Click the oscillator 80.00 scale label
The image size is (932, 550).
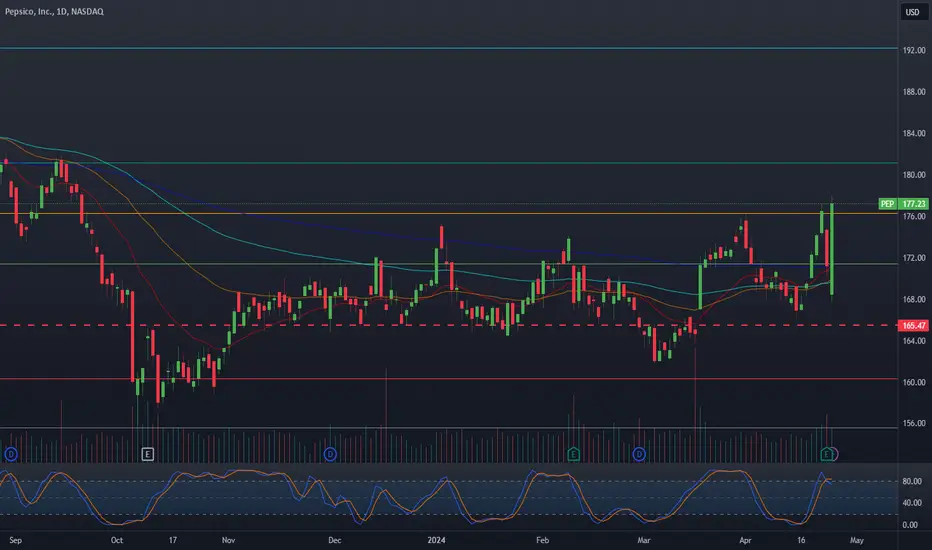(x=912, y=481)
